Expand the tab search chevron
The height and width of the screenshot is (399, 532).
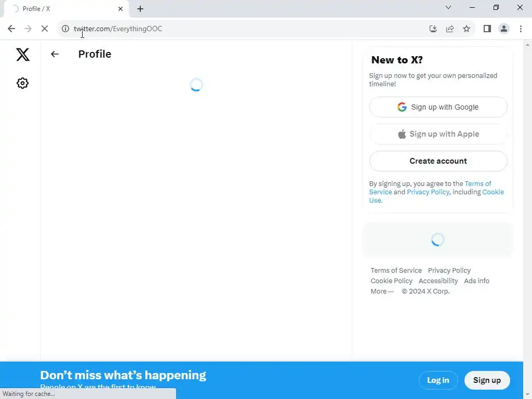(448, 7)
